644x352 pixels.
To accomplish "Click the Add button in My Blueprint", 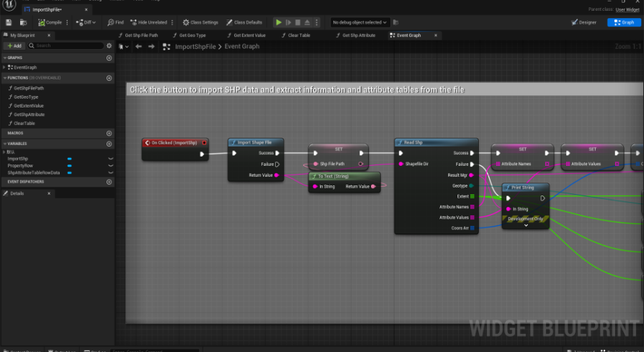I will point(14,45).
